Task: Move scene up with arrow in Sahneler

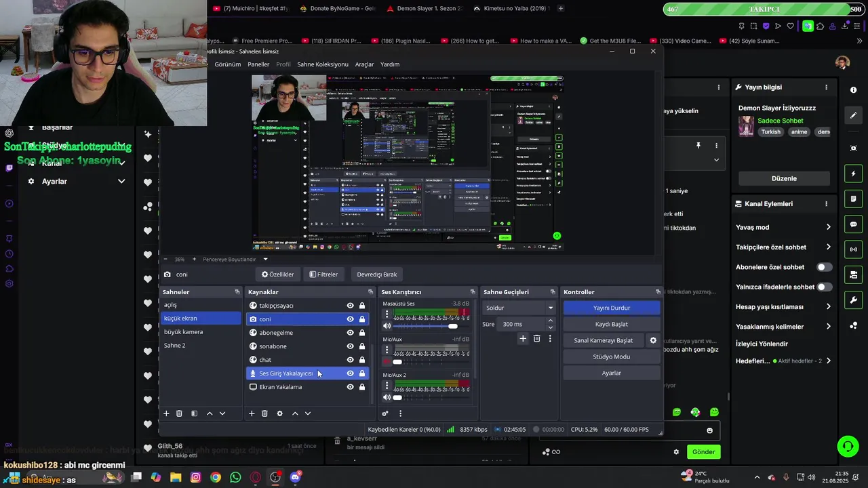Action: 210,413
